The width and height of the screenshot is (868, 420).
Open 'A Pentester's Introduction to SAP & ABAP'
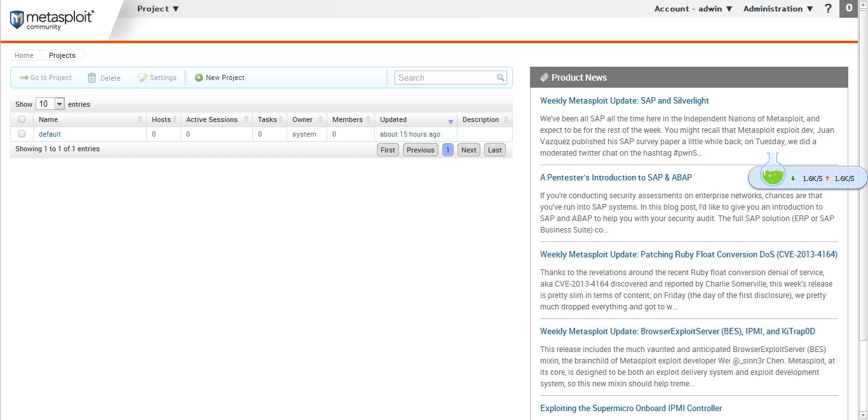click(616, 177)
